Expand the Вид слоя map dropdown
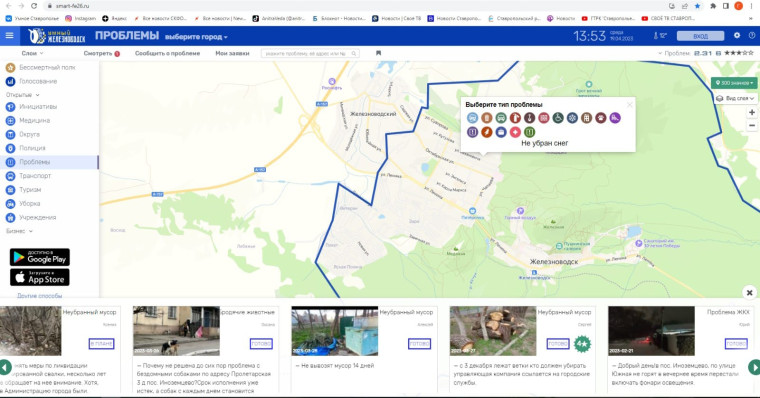The height and width of the screenshot is (398, 760). pyautogui.click(x=736, y=98)
